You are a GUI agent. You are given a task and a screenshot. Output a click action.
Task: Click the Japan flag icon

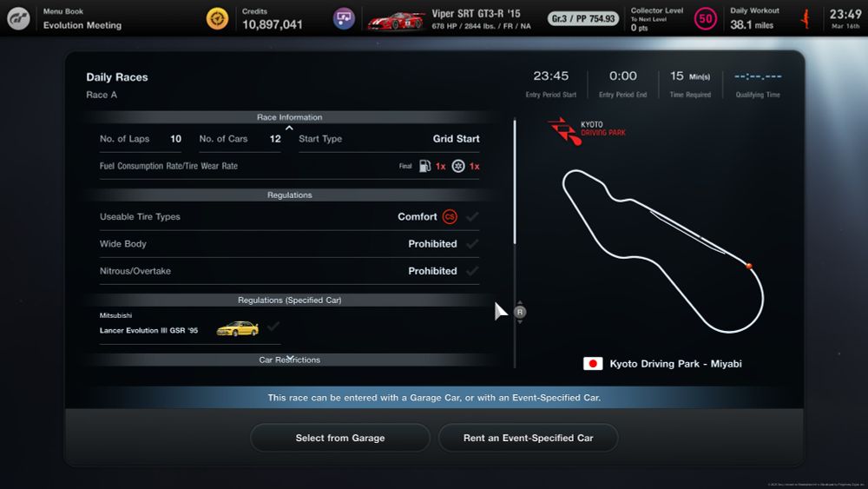tap(593, 364)
